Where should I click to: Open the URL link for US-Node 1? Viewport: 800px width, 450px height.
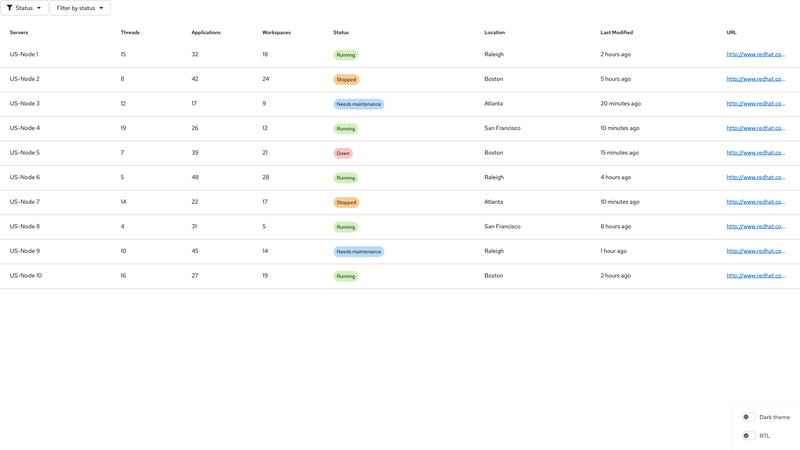(756, 55)
